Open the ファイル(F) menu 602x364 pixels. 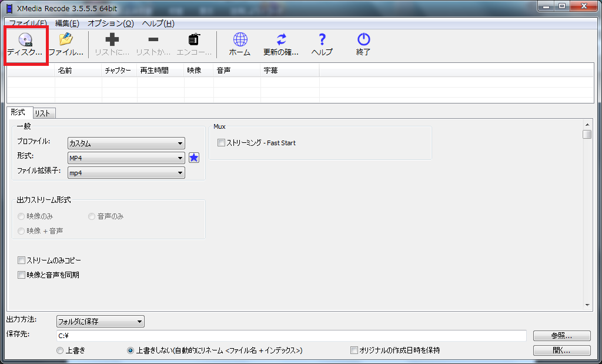pyautogui.click(x=28, y=24)
